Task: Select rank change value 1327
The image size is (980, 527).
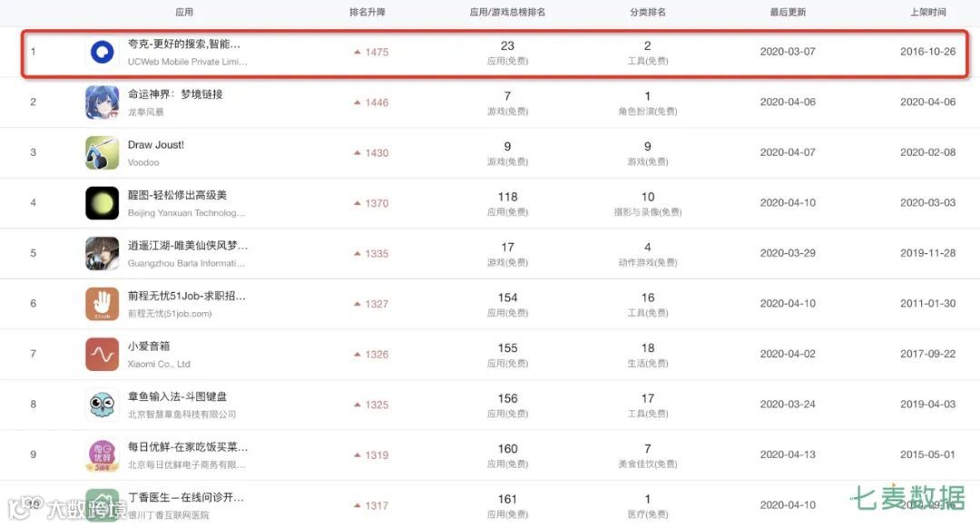Action: tap(377, 304)
